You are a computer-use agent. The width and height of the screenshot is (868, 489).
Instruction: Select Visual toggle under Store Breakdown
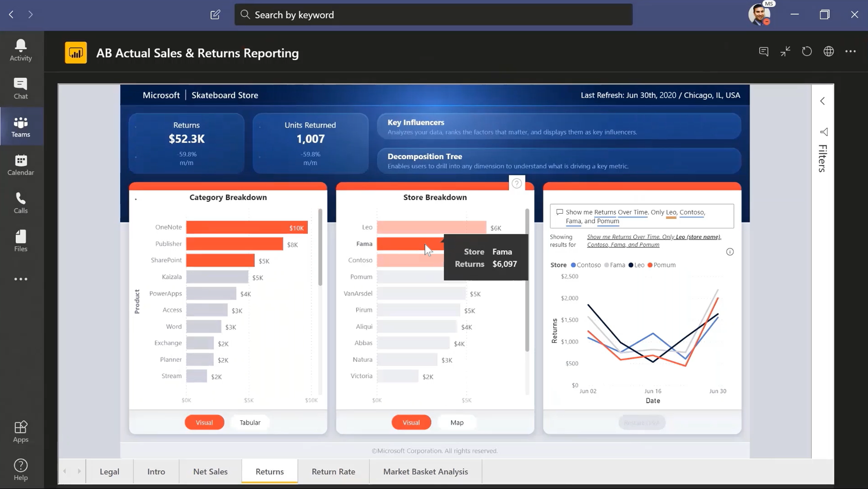tap(411, 422)
